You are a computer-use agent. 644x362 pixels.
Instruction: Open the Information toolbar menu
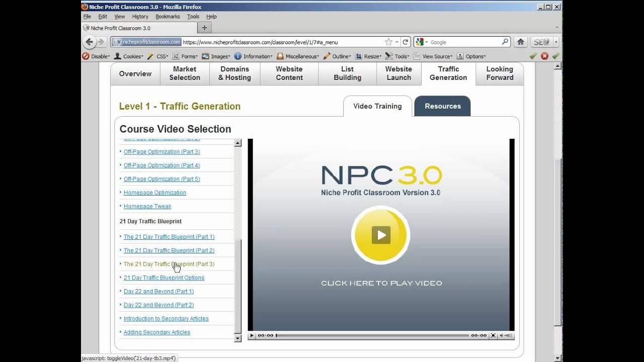(x=253, y=56)
